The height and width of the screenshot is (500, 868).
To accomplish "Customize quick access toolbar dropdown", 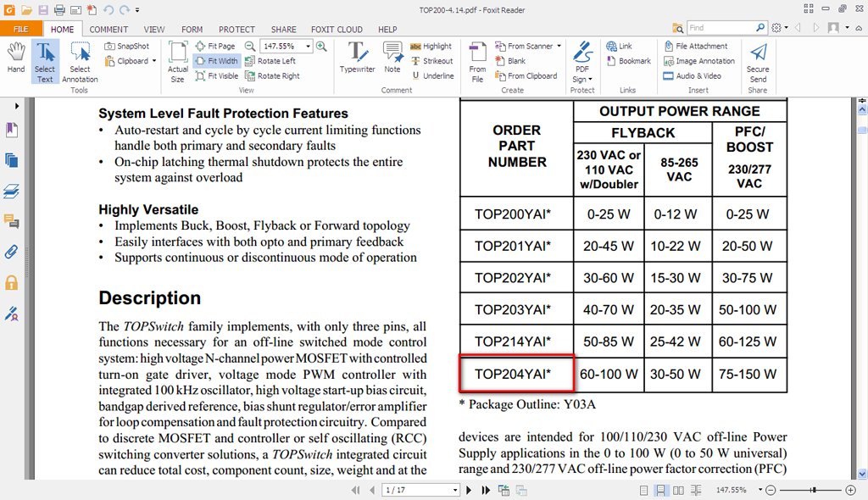I will click(x=137, y=9).
